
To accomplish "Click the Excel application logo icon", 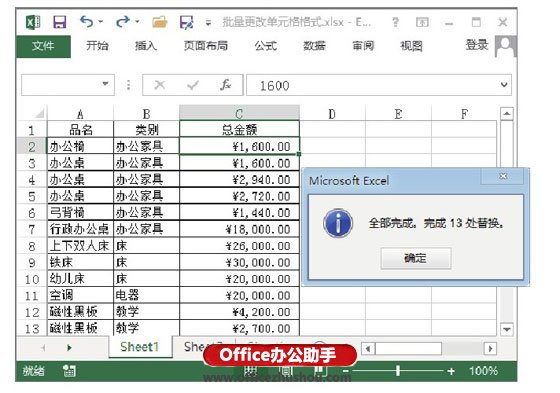I will pyautogui.click(x=33, y=23).
